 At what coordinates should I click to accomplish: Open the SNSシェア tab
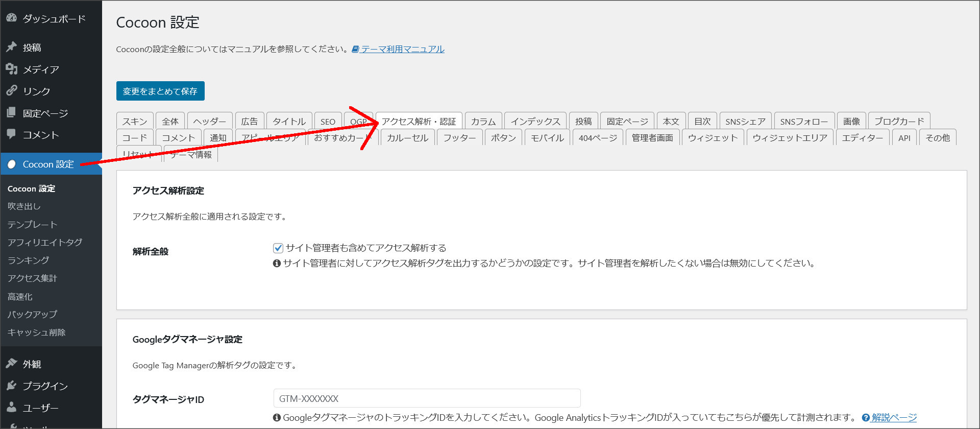tap(746, 121)
